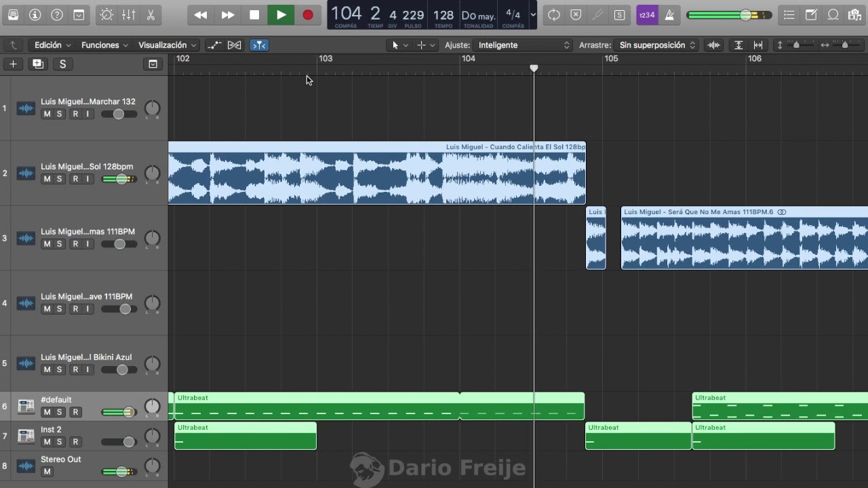Screen dimensions: 868x488
Task: Enable the Tuner
Action: [597, 15]
